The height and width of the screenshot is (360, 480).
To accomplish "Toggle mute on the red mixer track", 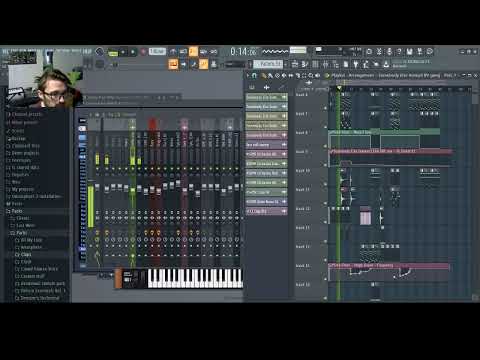I will [152, 169].
